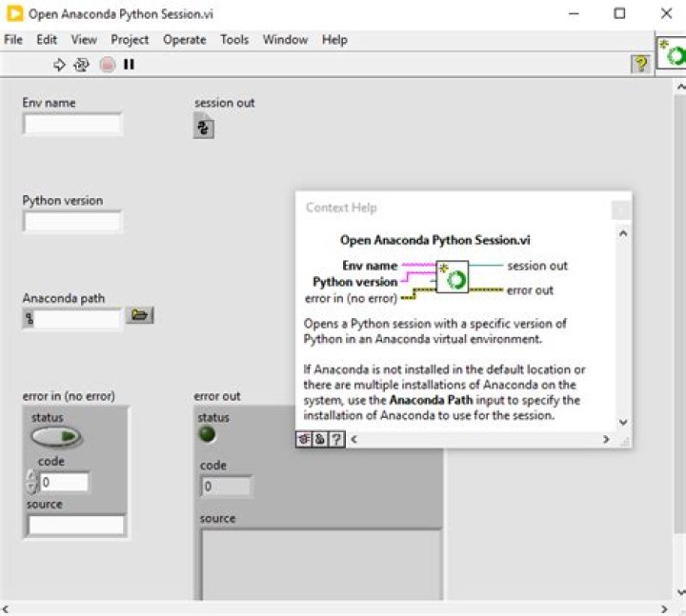
Task: Close the Context Help window
Action: [620, 210]
